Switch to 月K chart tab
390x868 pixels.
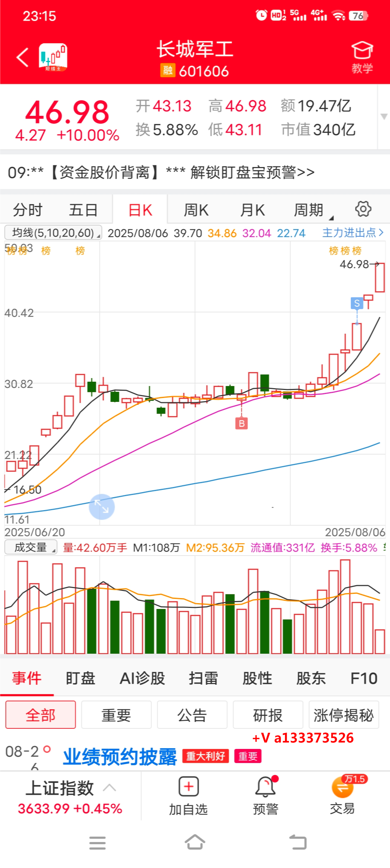253,210
